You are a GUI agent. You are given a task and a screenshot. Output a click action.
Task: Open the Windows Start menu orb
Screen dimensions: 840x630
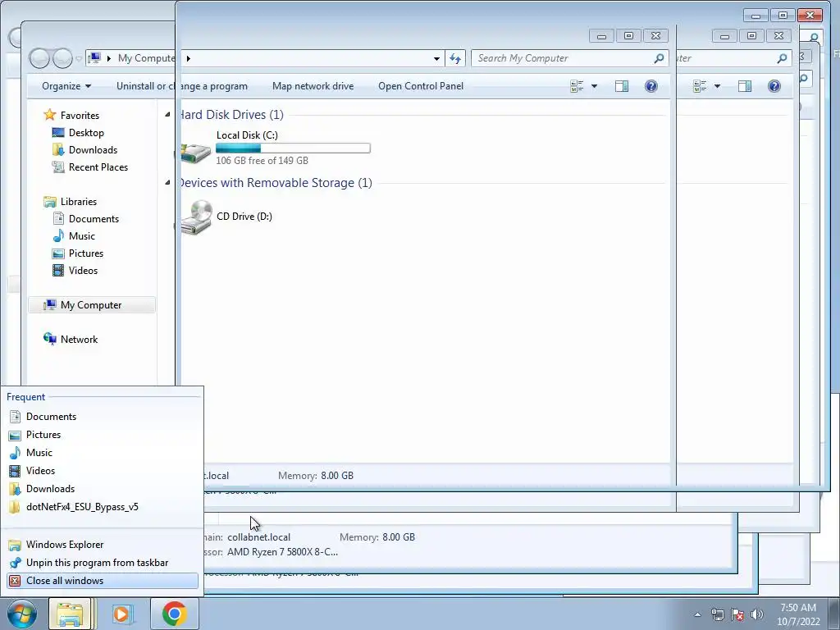[22, 614]
